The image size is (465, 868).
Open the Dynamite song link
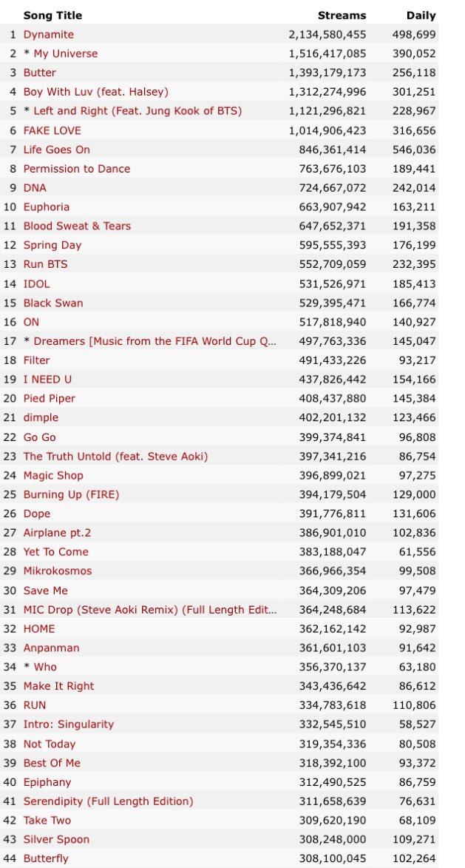(x=49, y=35)
